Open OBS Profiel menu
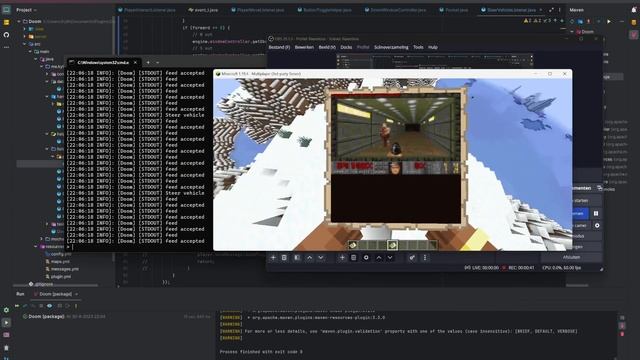 363,47
